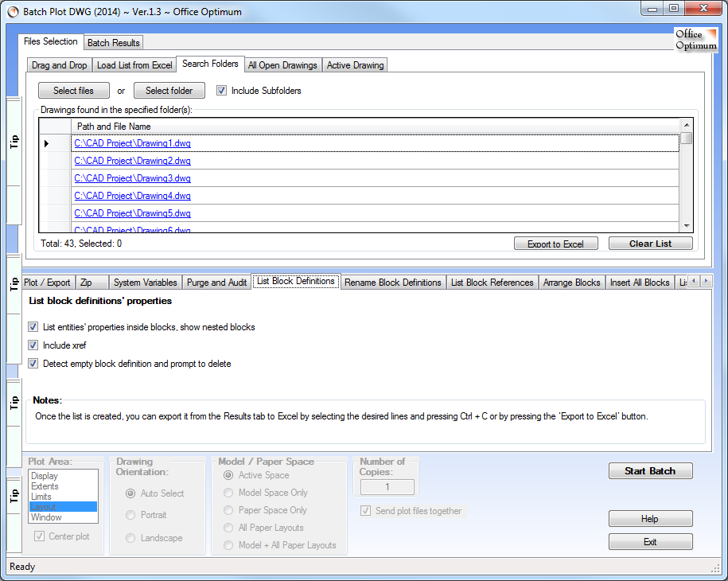Choose the Paper Space Only option
The height and width of the screenshot is (581, 728).
(228, 510)
